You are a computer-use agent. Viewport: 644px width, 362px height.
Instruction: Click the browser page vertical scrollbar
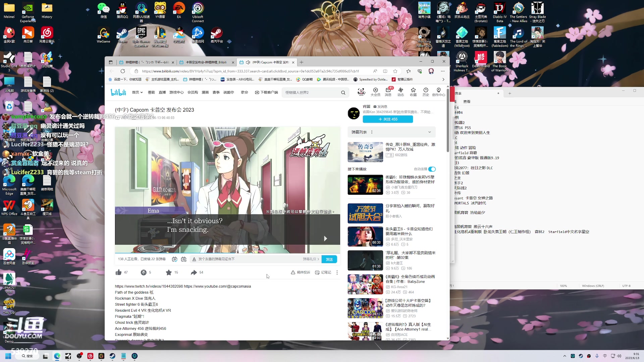click(x=447, y=121)
